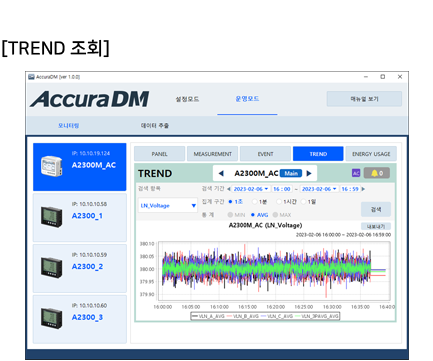Open the start date 2023-02-06 picker
Image resolution: width=433 pixels, height=361 pixels.
251,189
